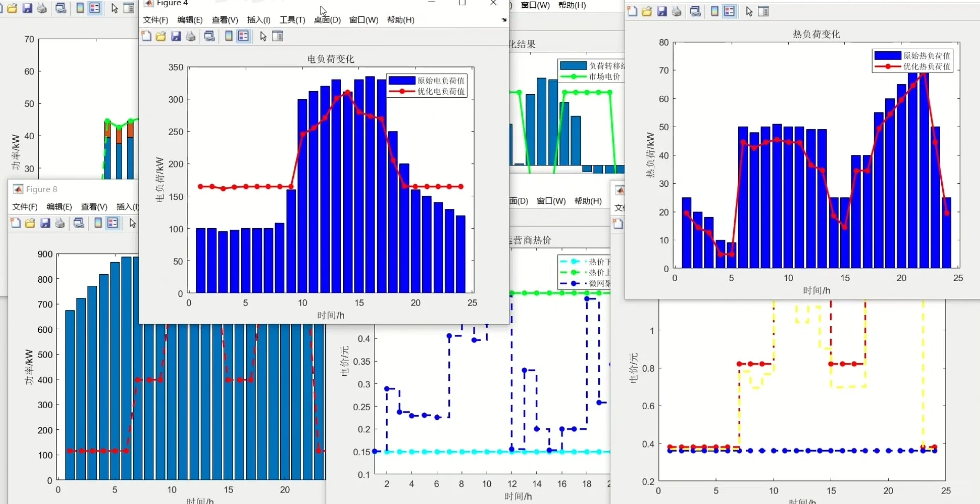Click the Figure 8 window title bar
Screen dimensions: 980x504
pos(73,189)
